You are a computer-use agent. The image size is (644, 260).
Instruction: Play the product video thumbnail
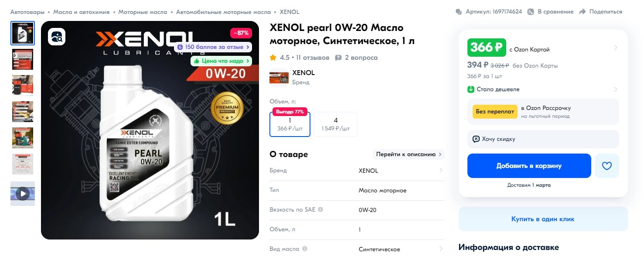tap(23, 193)
